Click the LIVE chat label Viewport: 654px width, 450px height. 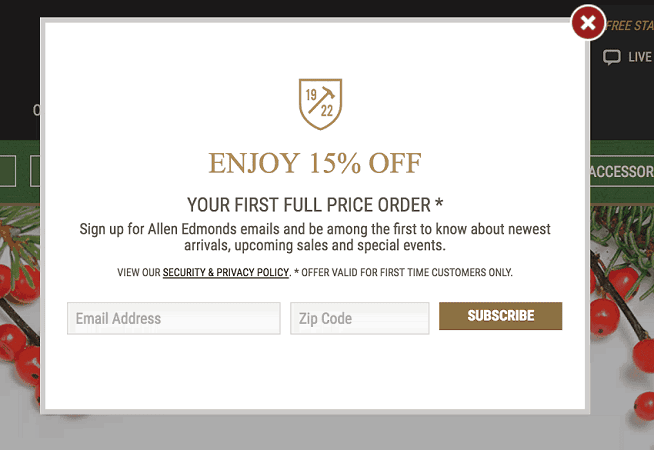pyautogui.click(x=639, y=58)
